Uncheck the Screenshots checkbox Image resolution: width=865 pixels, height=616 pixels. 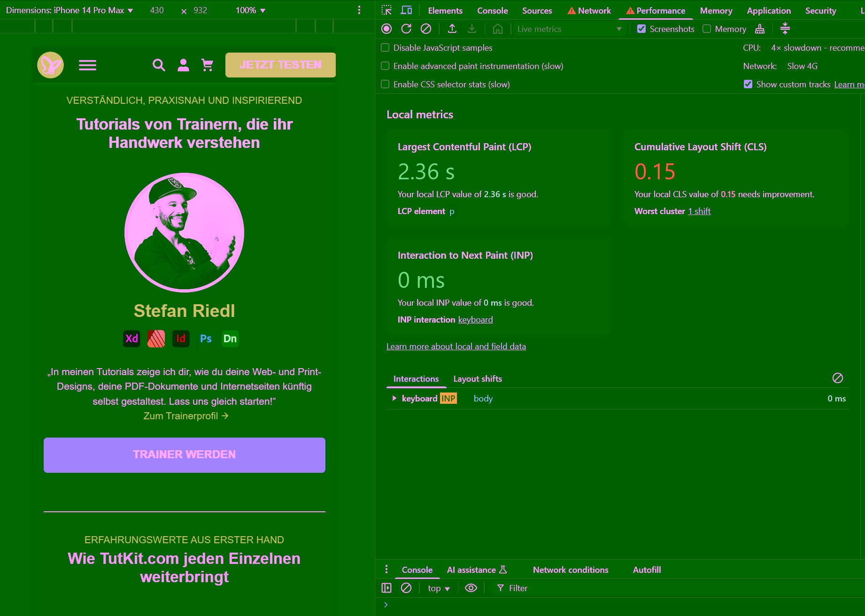click(641, 29)
